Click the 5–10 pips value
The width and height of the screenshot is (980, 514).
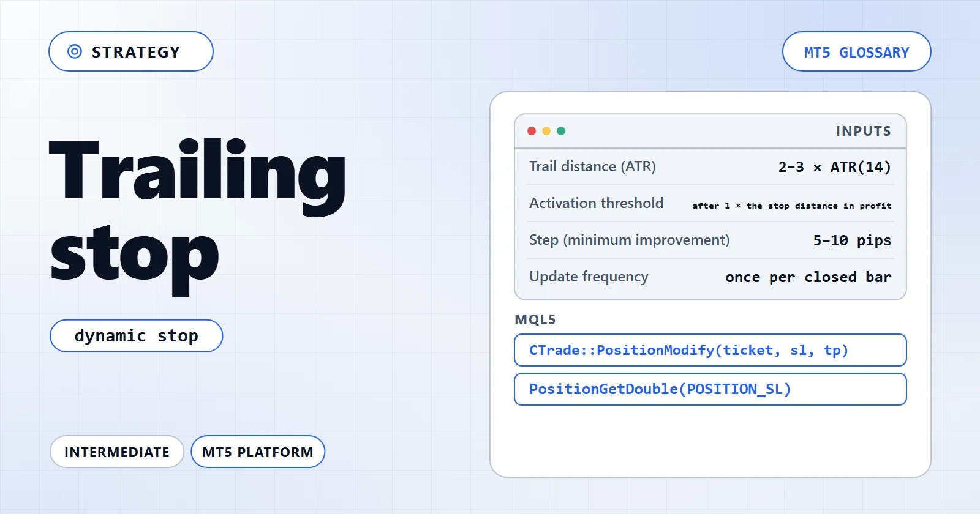pyautogui.click(x=852, y=240)
